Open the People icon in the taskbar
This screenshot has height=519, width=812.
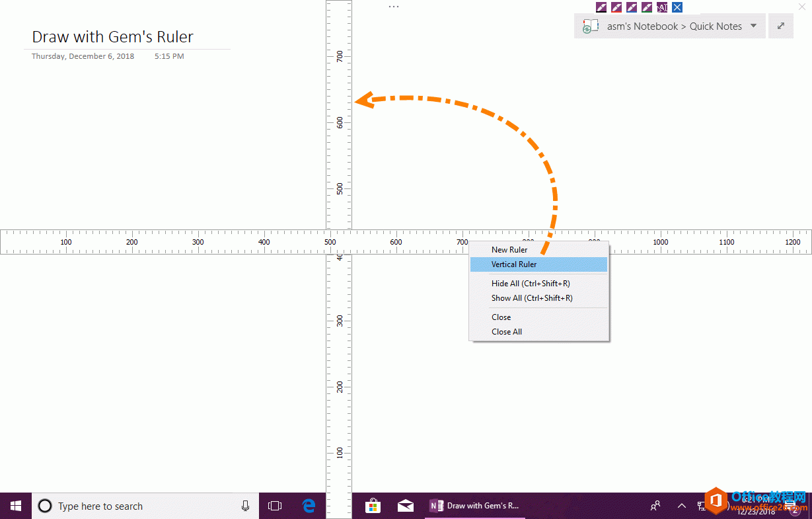[x=655, y=506]
